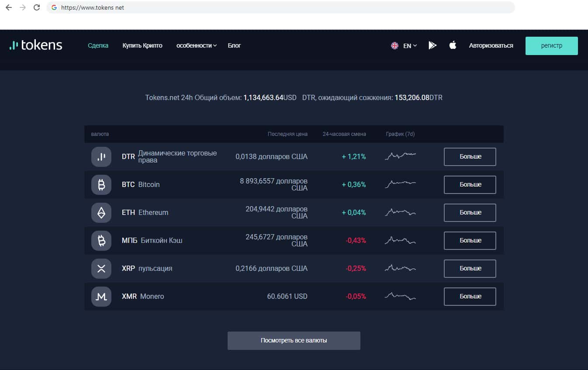Screen dimensions: 588x370
Task: Click the address bar URL field
Action: pos(280,7)
